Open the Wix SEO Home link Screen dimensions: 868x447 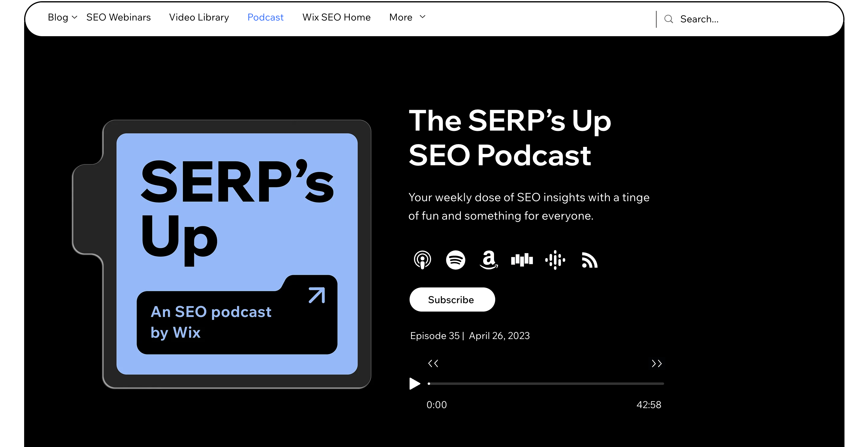pos(336,17)
